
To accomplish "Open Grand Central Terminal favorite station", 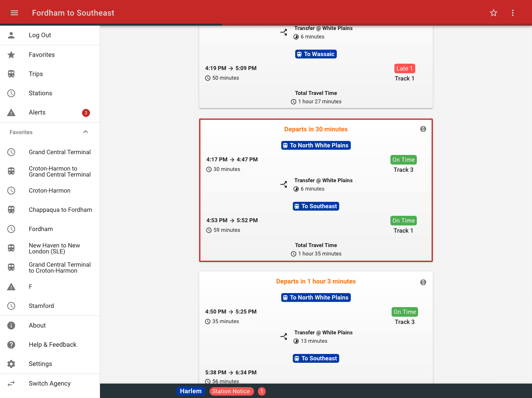I will (60, 152).
